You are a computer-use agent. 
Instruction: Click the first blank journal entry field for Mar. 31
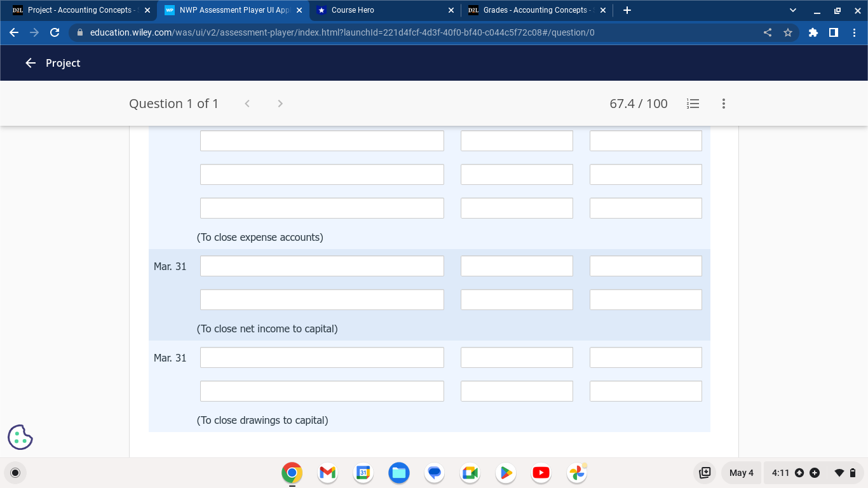(x=322, y=266)
